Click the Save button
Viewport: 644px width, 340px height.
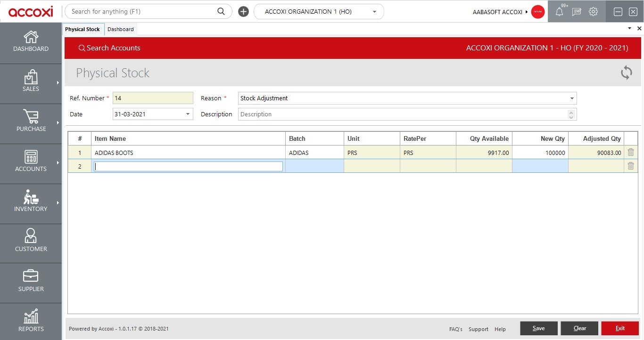(539, 328)
